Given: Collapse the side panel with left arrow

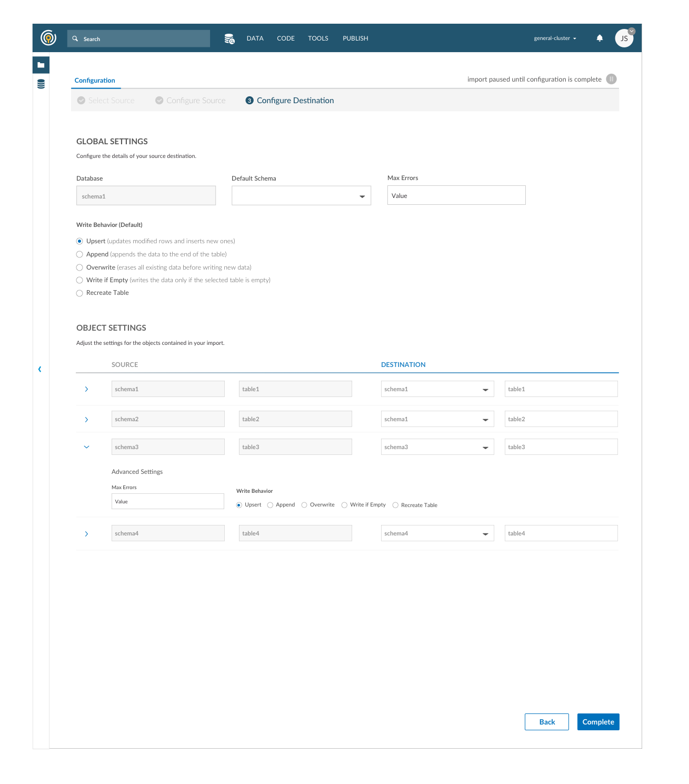Looking at the screenshot, I should [39, 369].
